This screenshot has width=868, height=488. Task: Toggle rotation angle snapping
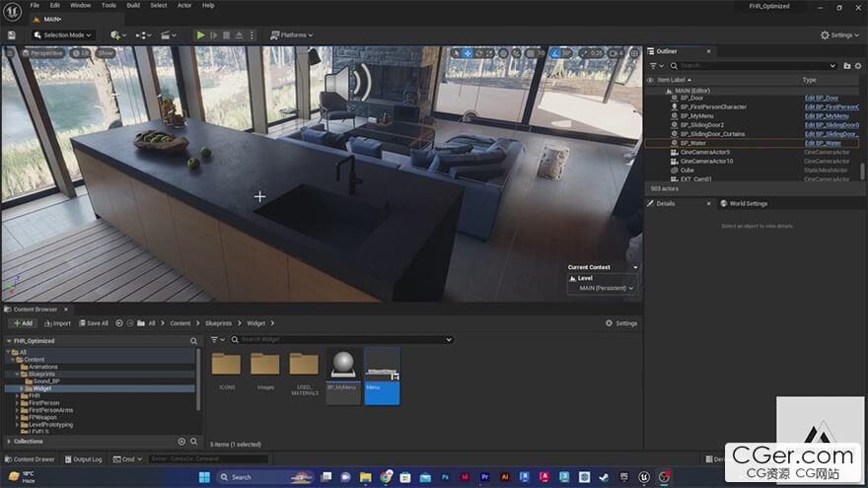pyautogui.click(x=555, y=53)
